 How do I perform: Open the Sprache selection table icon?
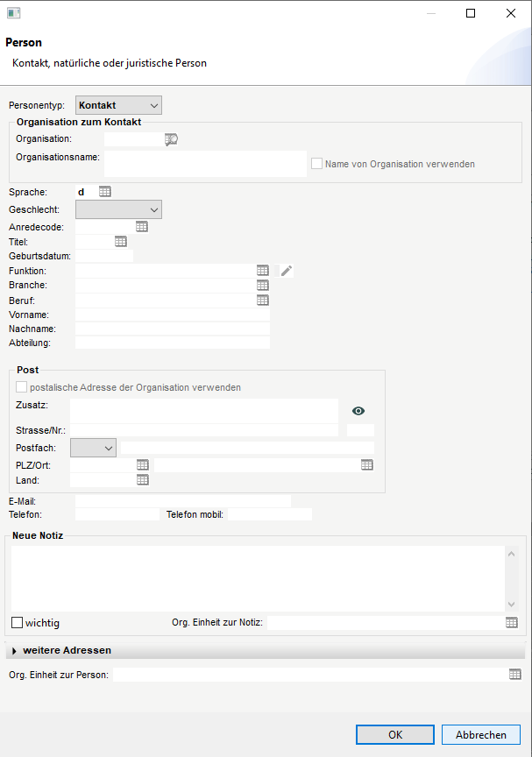pyautogui.click(x=105, y=192)
